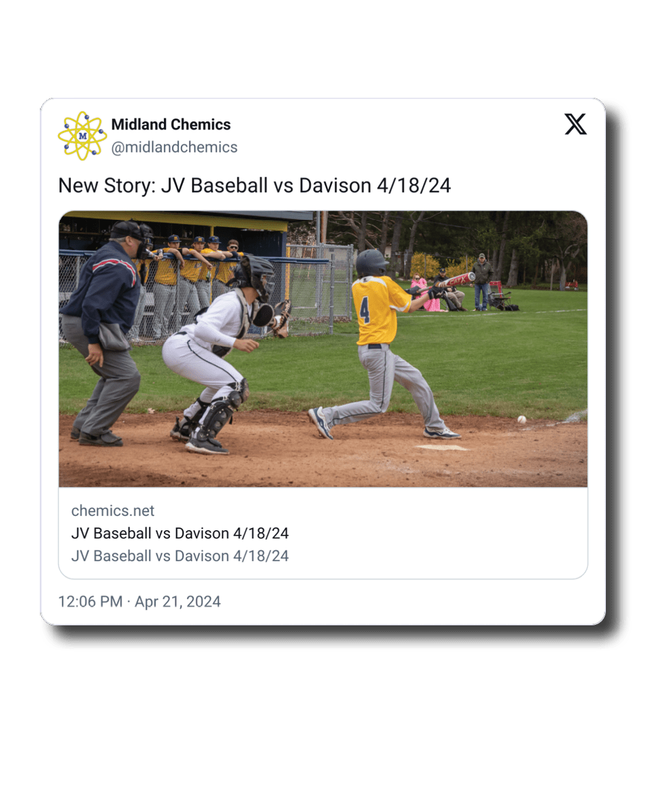Open the Midland Chemics profile name
672x794 pixels.
(171, 124)
